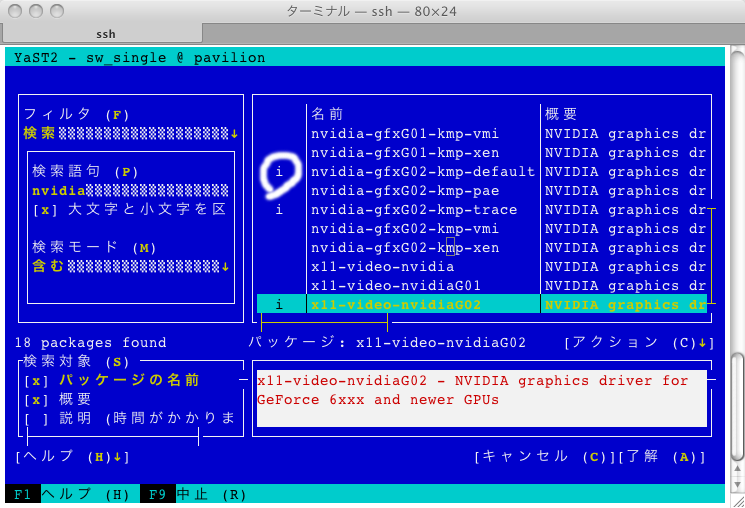Click the ssh terminal tab
Viewport: 745px width, 508px height.
pos(105,34)
